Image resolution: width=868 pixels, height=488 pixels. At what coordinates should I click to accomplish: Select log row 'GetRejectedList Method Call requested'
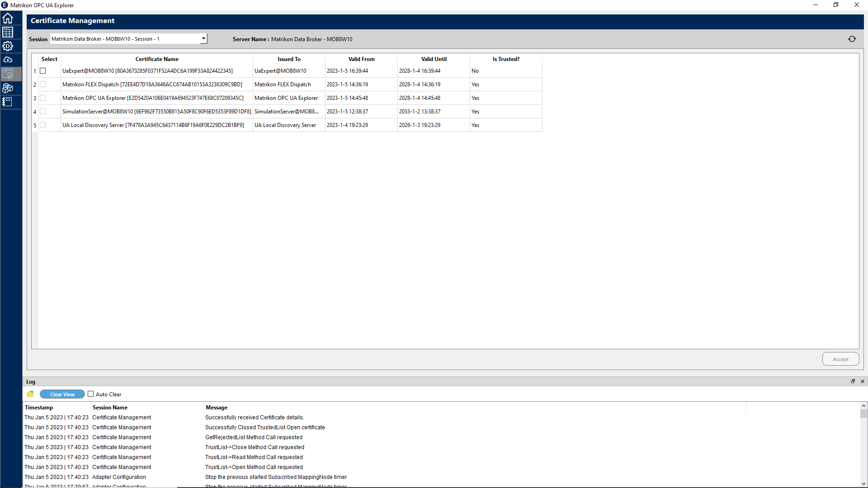pyautogui.click(x=441, y=437)
